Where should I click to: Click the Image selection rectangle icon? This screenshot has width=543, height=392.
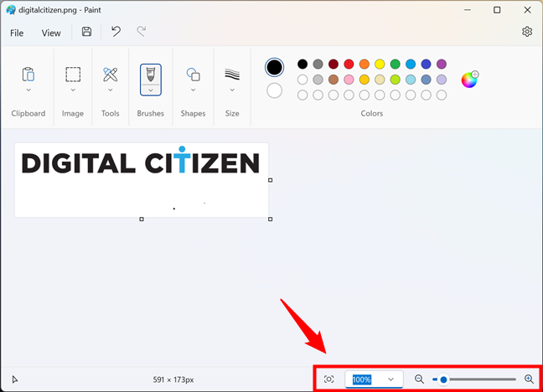click(73, 74)
